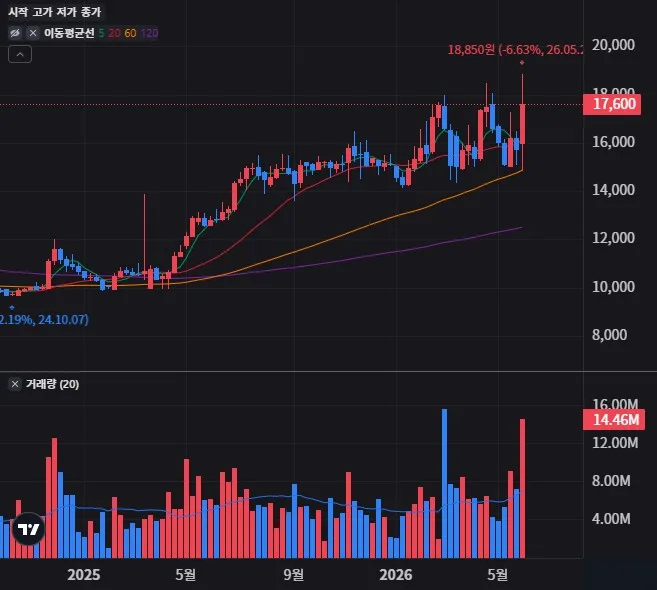The image size is (657, 590).
Task: Click the 8,000 price axis label
Action: 610,335
